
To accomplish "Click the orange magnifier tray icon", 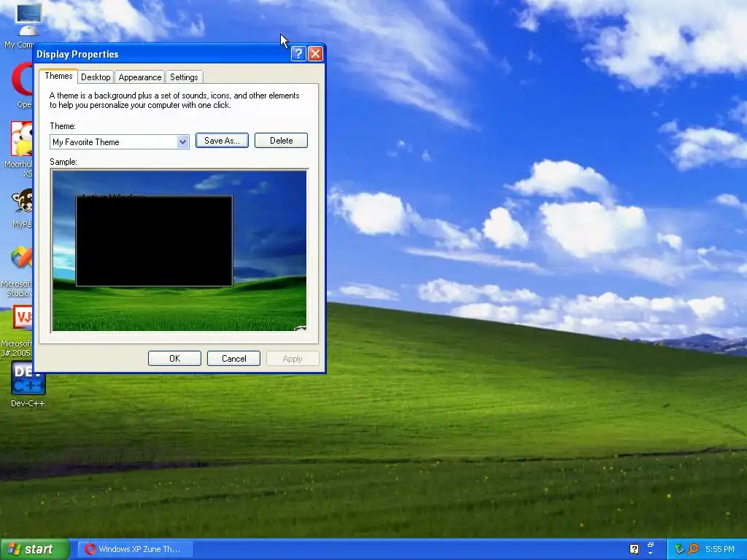I will coord(693,549).
